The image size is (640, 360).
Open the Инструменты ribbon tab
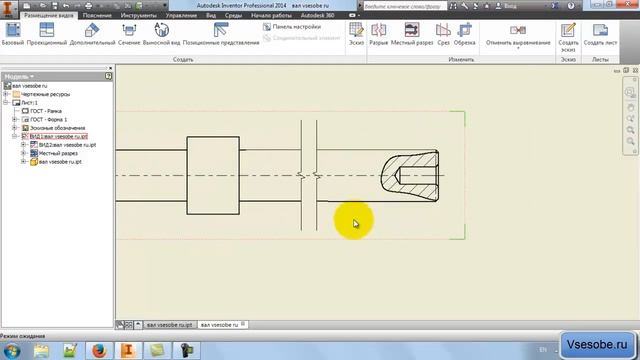tap(138, 16)
